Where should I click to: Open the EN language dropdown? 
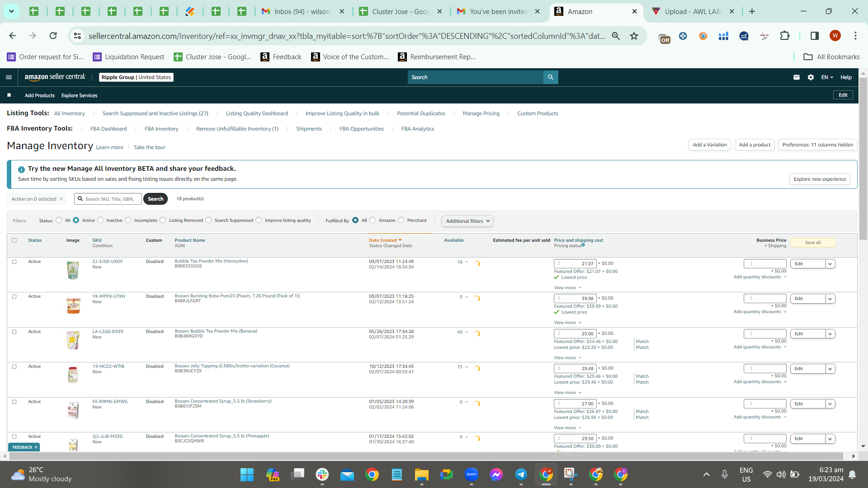point(827,77)
